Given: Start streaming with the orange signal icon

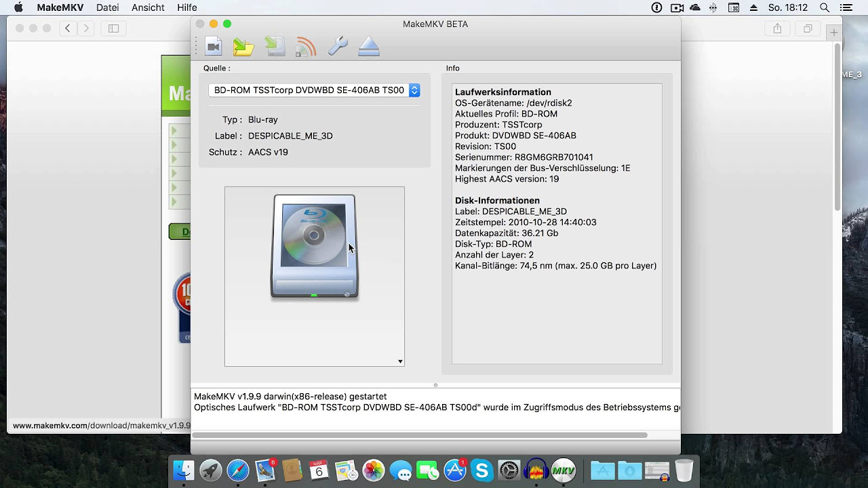Looking at the screenshot, I should (306, 46).
